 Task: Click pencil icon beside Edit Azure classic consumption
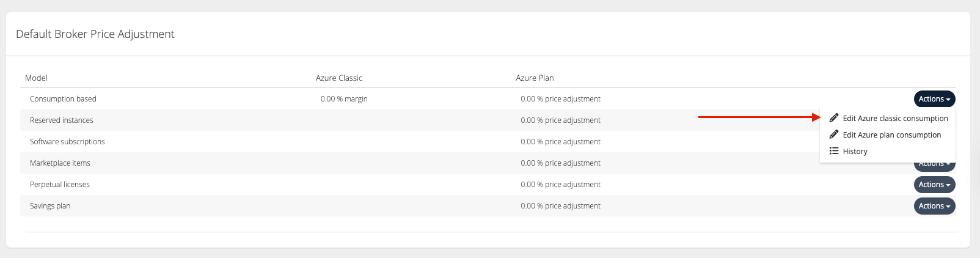pyautogui.click(x=833, y=118)
